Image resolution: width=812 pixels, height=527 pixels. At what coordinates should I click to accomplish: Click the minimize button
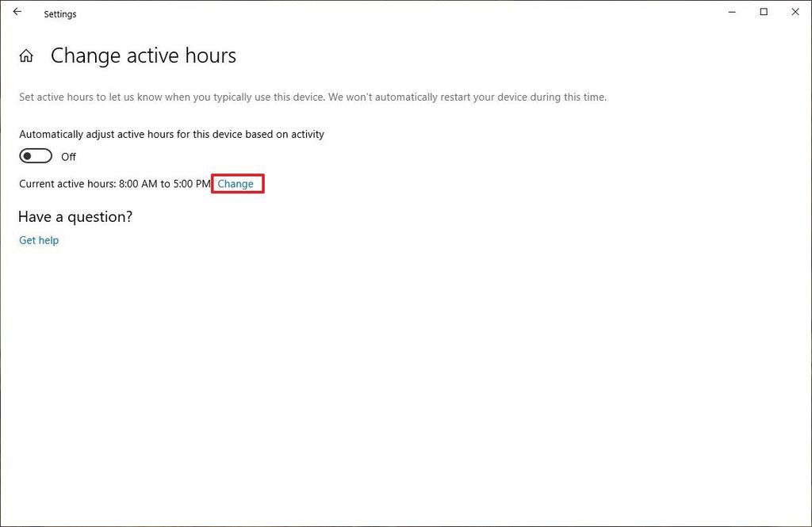click(x=731, y=12)
